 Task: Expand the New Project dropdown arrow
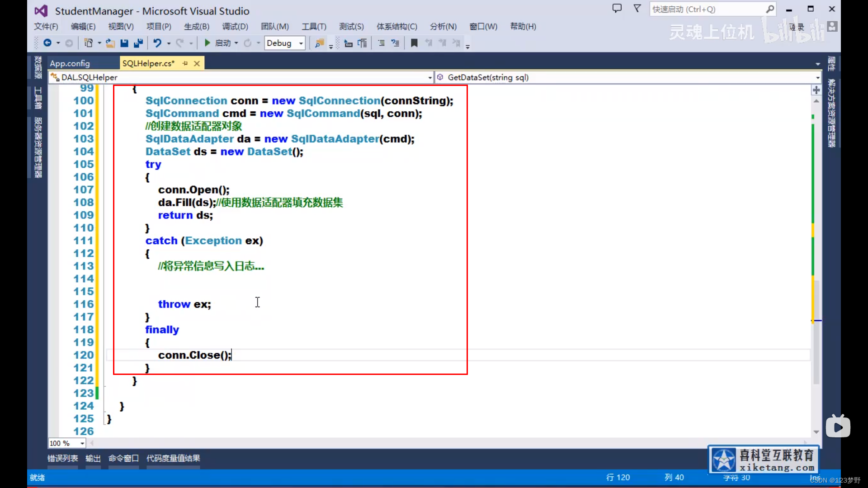point(99,43)
